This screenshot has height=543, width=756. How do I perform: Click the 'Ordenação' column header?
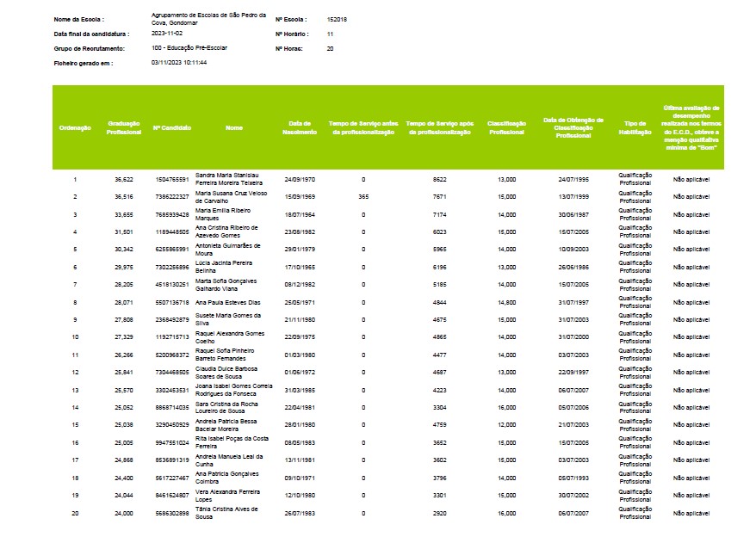tap(75, 127)
